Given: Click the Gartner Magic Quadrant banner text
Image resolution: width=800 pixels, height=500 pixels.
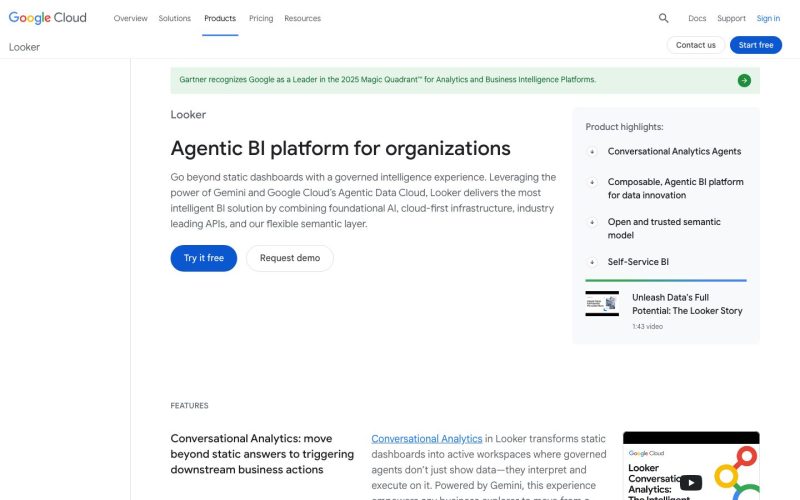Looking at the screenshot, I should pos(387,80).
